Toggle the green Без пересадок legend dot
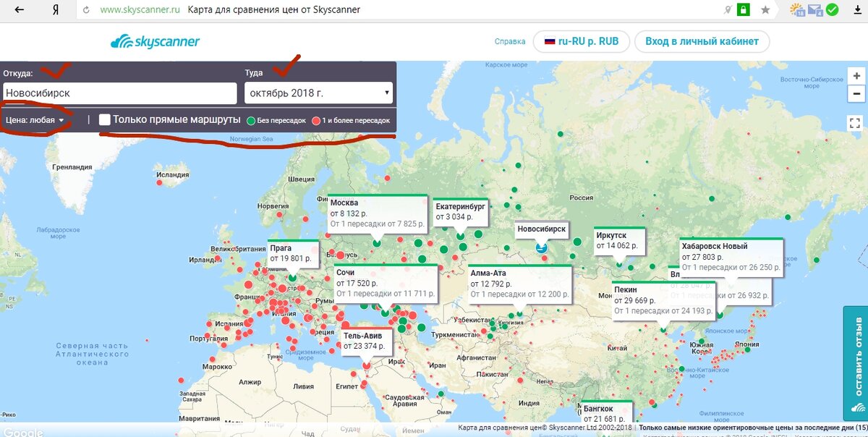Screen dimensions: 868x437 point(251,120)
